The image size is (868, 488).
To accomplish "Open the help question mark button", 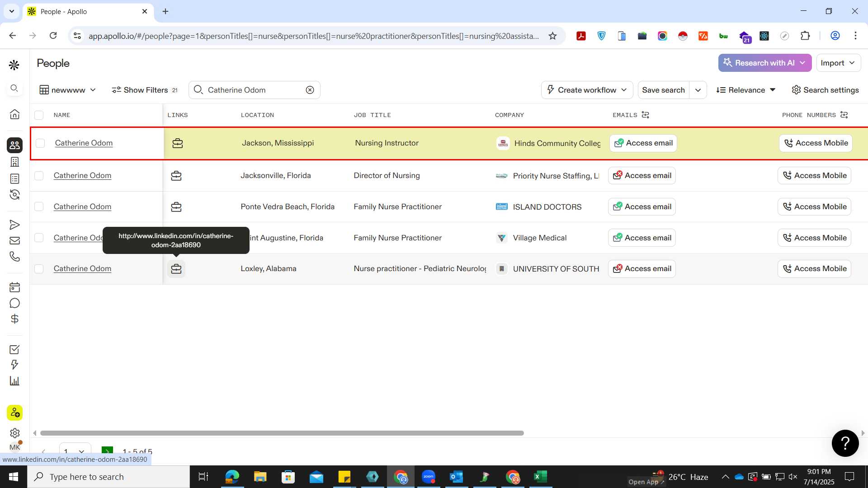I will 845,443.
